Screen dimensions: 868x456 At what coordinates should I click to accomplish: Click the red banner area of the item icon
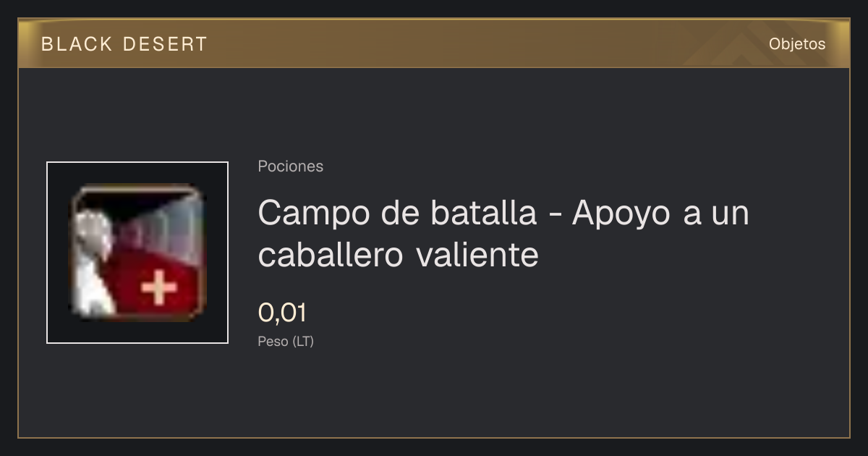pyautogui.click(x=156, y=284)
